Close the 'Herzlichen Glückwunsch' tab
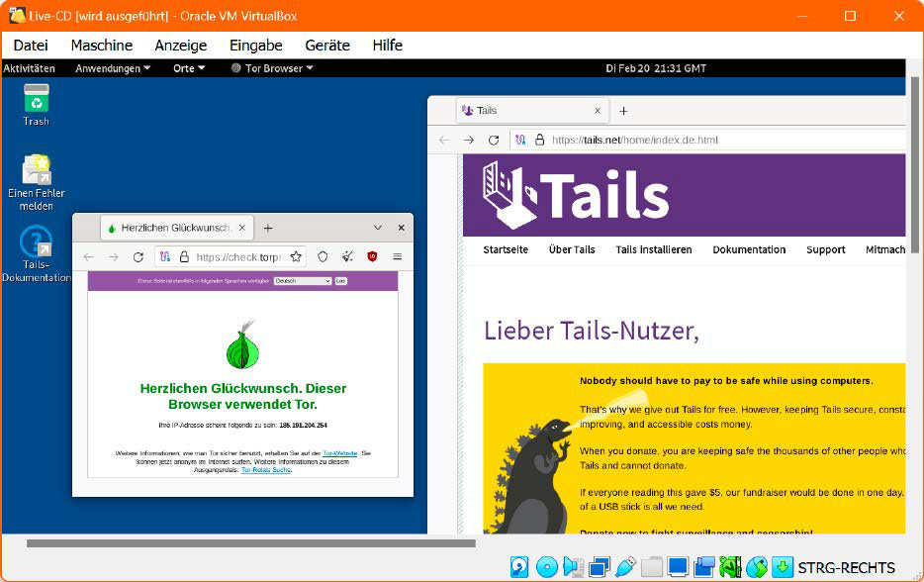The height and width of the screenshot is (582, 924). [x=241, y=228]
